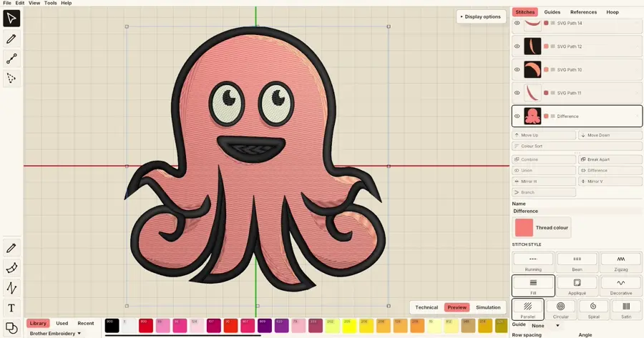Switch to the Stitches tab

[x=525, y=12]
